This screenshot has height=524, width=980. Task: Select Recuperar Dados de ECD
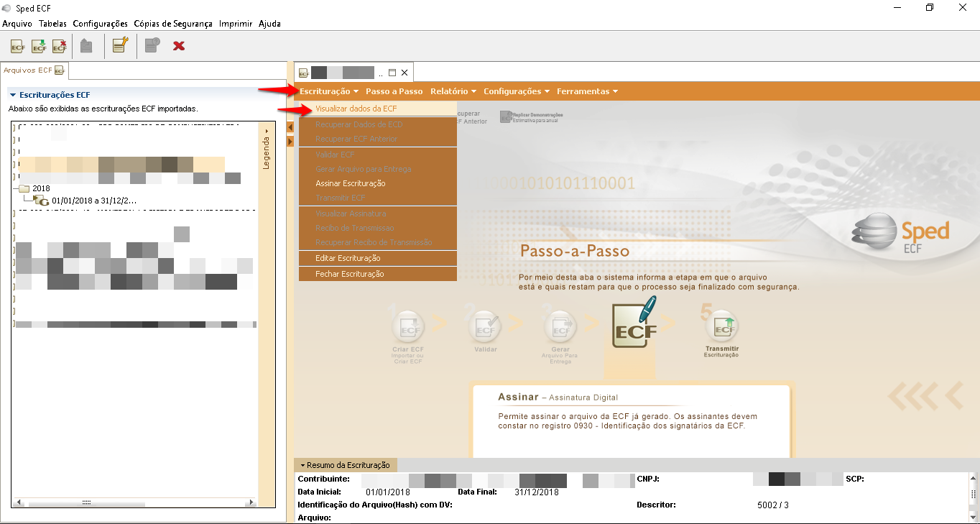(x=378, y=124)
